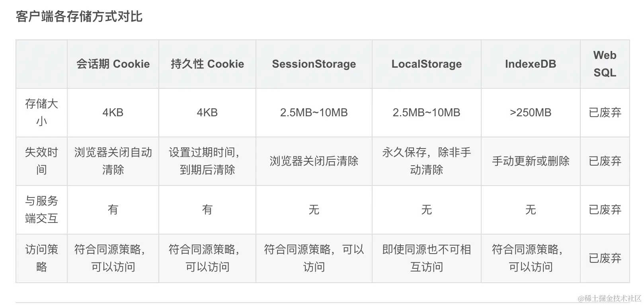This screenshot has width=644, height=305.
Task: Click SessionStorage's 2.5MB~10MB storage size cell
Action: coord(314,113)
